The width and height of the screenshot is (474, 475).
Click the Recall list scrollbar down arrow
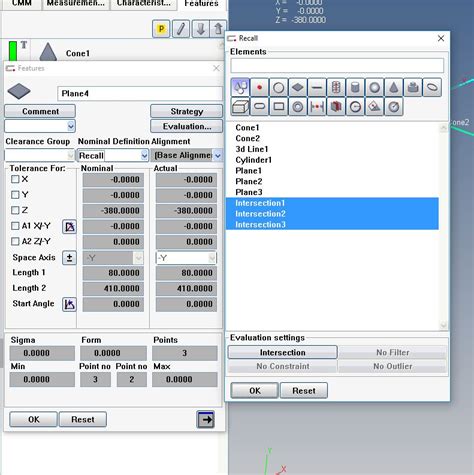click(443, 324)
